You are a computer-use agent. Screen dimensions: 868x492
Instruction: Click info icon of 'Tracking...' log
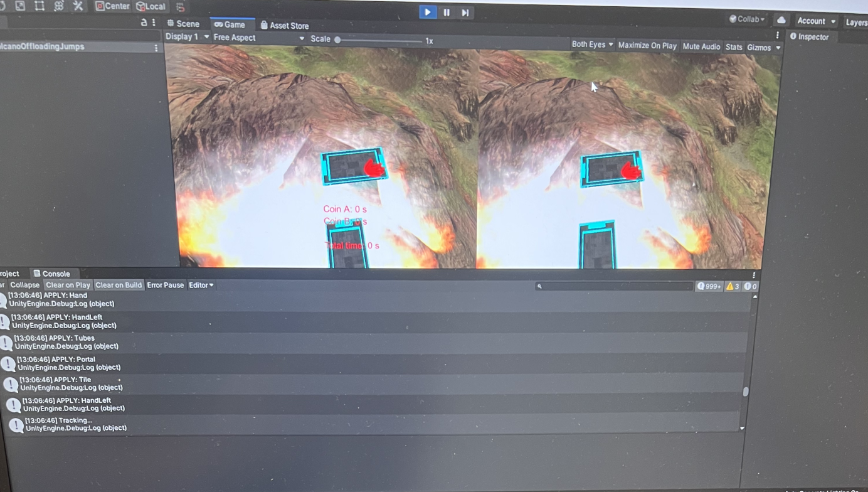16,425
